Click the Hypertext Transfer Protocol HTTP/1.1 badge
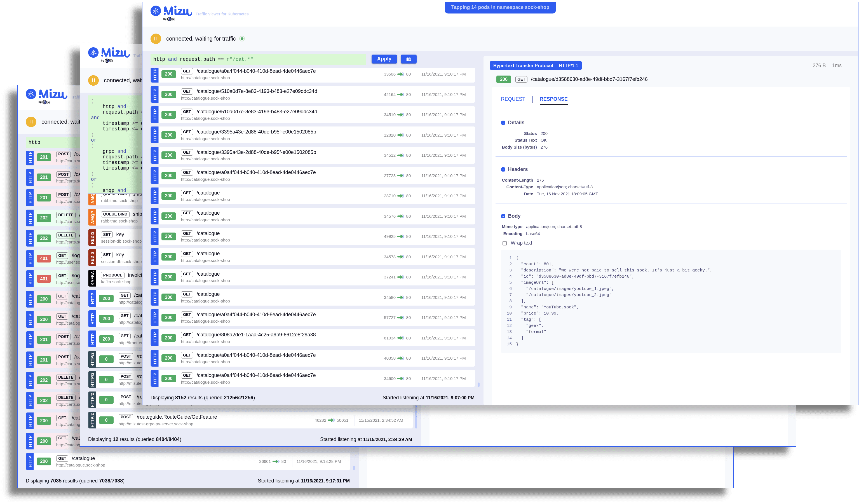The width and height of the screenshot is (859, 504). 536,65
